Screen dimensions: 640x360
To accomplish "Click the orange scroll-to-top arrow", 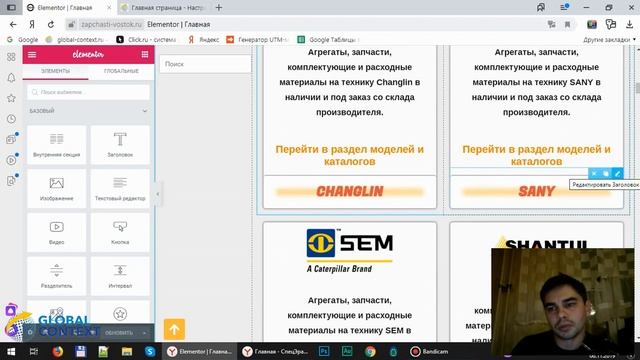I will 174,329.
